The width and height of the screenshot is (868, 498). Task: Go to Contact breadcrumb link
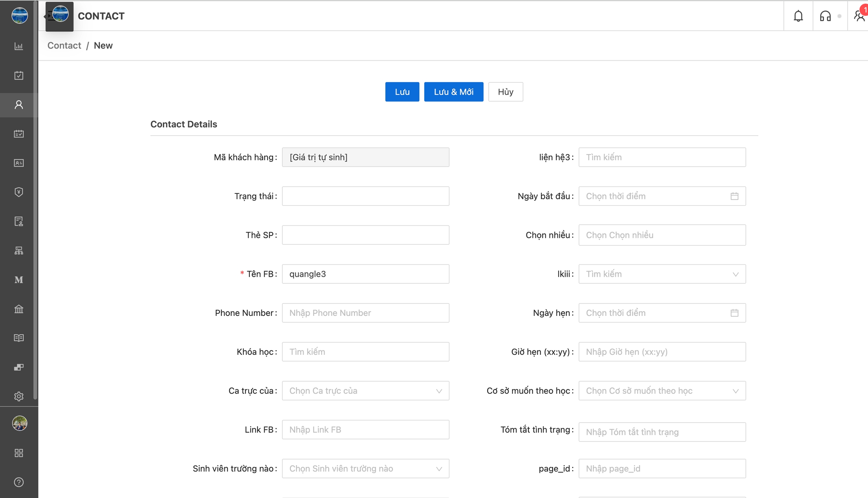tap(64, 46)
